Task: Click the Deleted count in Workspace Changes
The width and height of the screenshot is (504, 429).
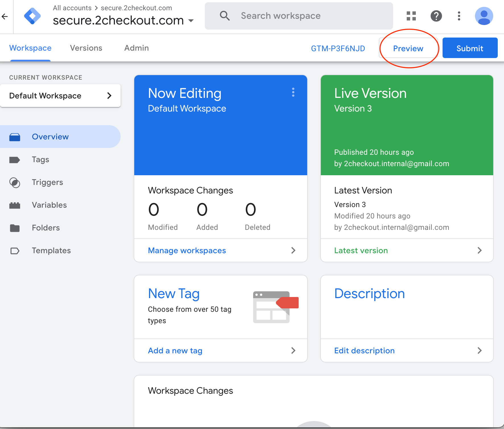Action: click(251, 209)
